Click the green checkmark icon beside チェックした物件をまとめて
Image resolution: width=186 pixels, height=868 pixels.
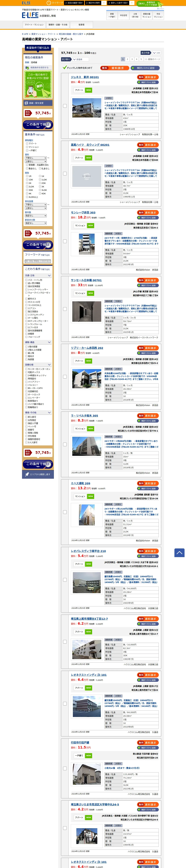tap(64, 68)
